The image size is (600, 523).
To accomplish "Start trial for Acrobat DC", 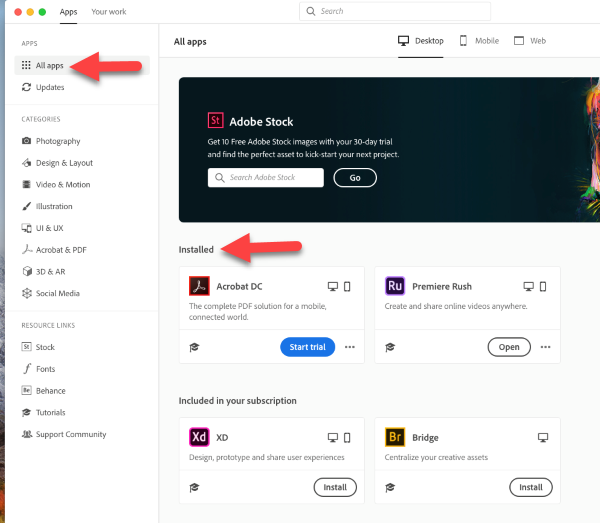I will 307,347.
